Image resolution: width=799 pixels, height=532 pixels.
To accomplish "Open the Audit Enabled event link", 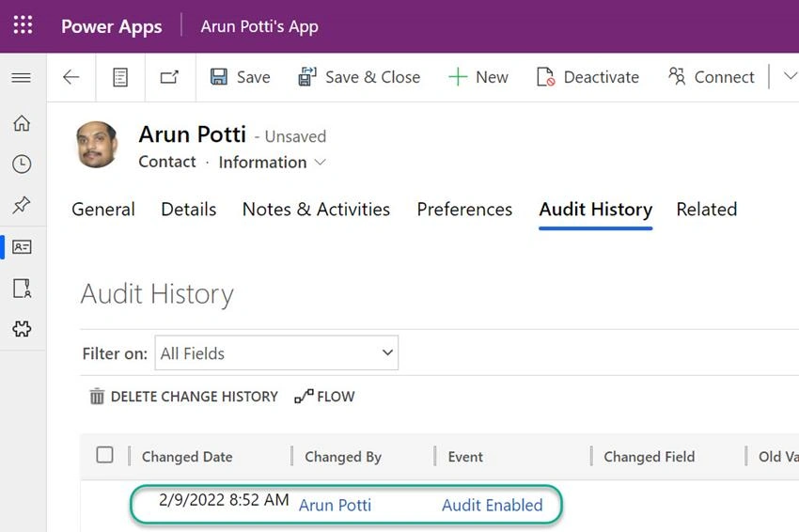I will [x=493, y=505].
